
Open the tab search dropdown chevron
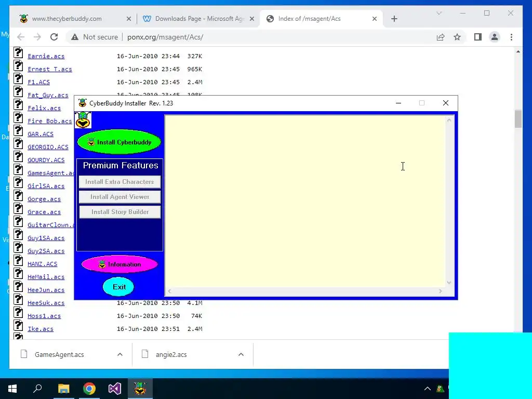tap(438, 13)
